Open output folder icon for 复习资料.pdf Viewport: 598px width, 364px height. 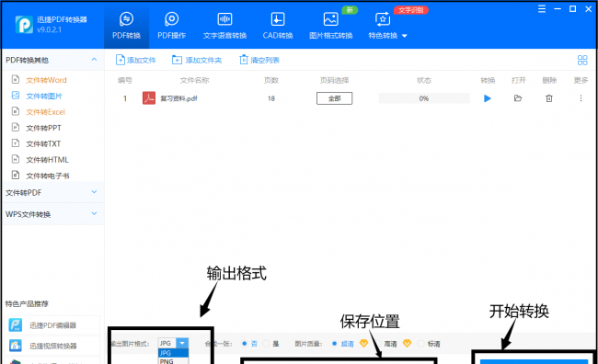point(518,98)
